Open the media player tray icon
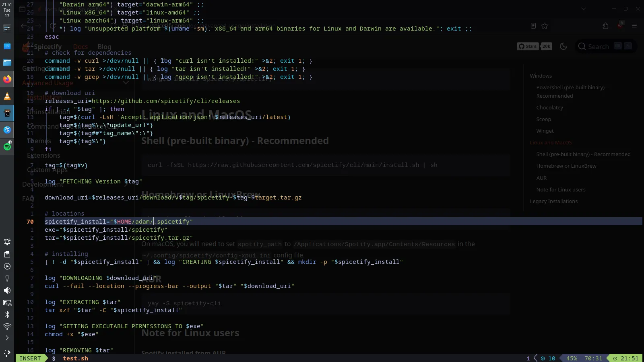The height and width of the screenshot is (362, 644). tap(7, 266)
